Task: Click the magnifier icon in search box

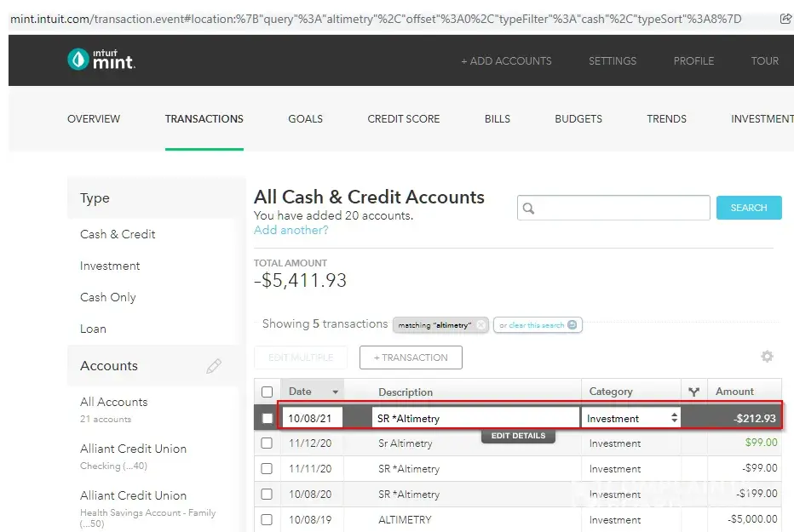Action: 528,208
